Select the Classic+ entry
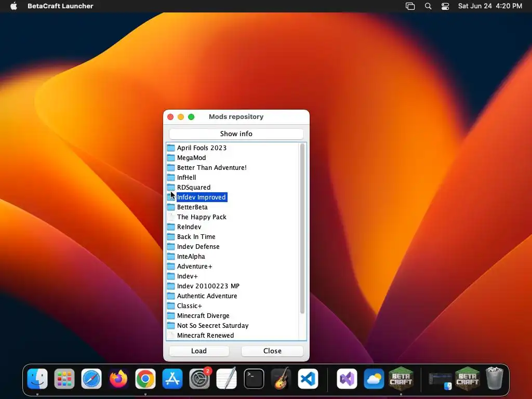This screenshot has height=399, width=532. pos(189,305)
